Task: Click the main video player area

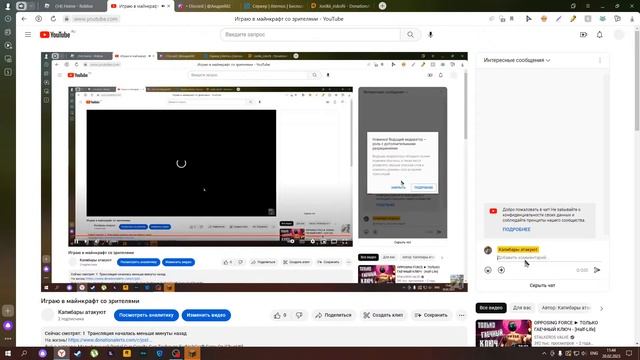Action: (254, 172)
